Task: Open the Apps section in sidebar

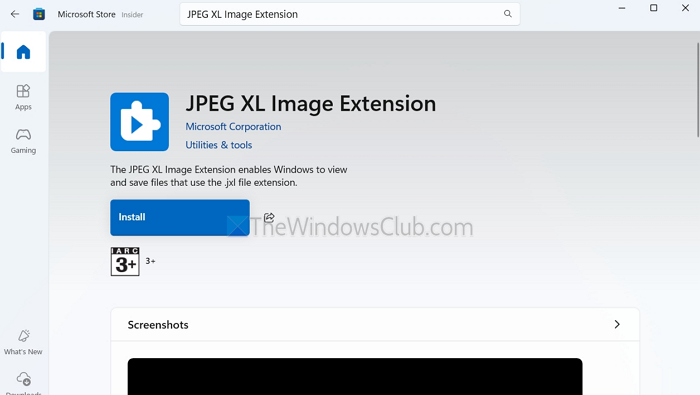Action: (23, 97)
